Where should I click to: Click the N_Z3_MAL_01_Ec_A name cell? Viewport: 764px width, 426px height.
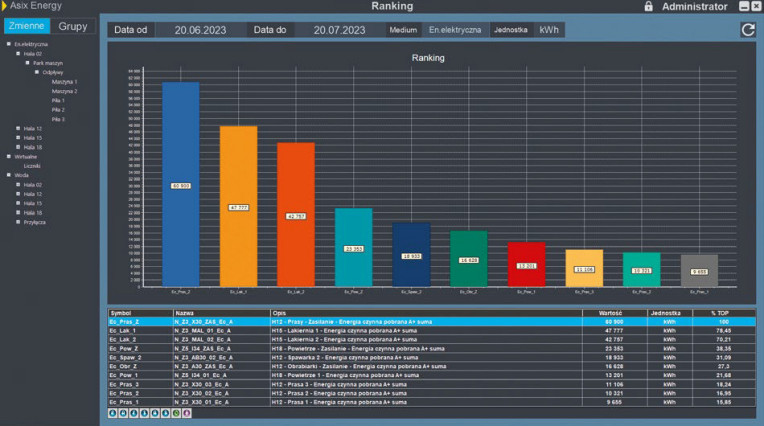[x=222, y=330]
